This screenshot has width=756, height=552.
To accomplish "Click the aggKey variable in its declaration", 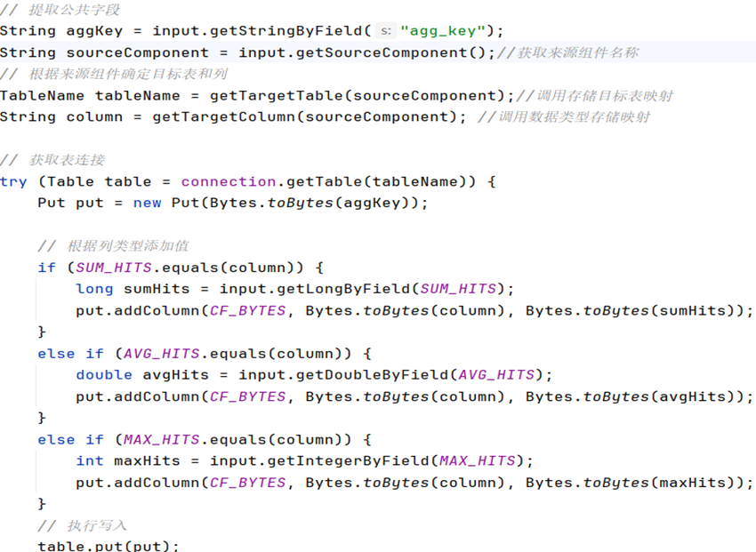I will pos(94,31).
